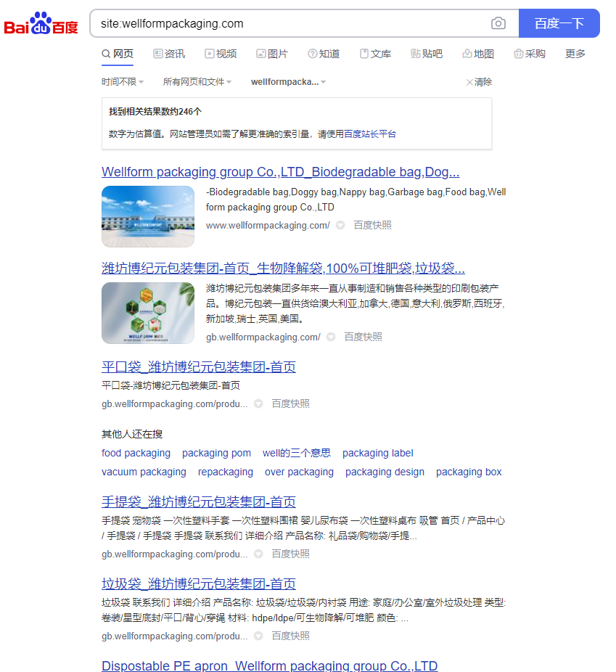Click the icon beside www.wellformpackaging.com/
Viewport: 616px width, 672px height.
tap(340, 225)
